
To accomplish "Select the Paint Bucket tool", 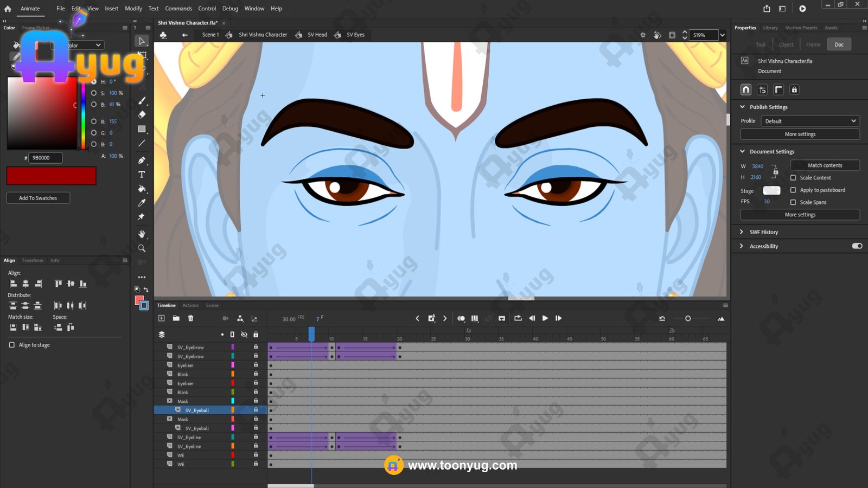I will pyautogui.click(x=142, y=189).
